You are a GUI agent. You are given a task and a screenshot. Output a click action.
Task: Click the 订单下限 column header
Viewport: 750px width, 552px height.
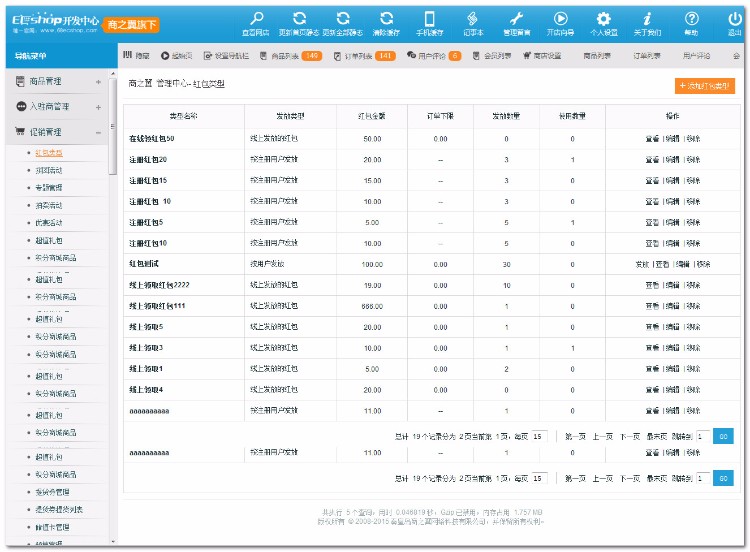point(440,116)
